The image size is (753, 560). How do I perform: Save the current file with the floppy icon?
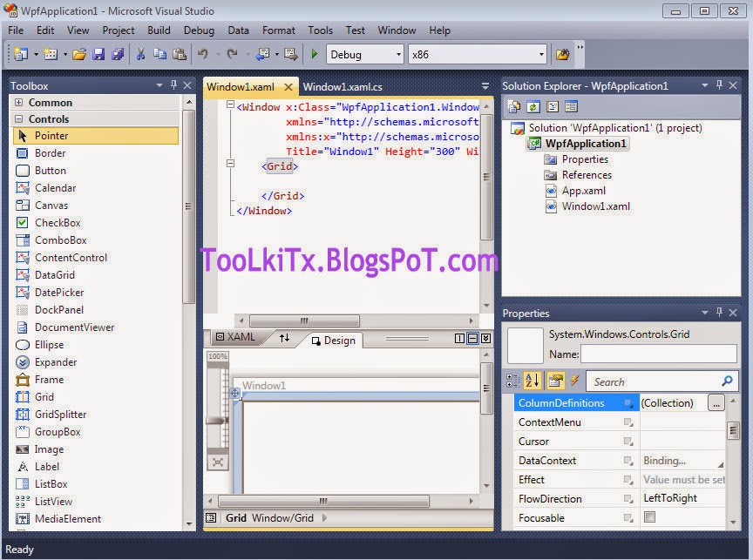[x=99, y=54]
